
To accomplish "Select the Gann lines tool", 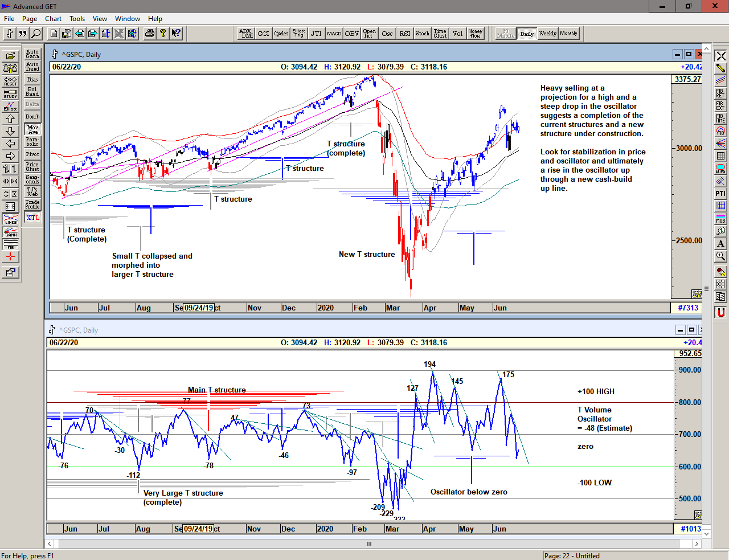I will 10,232.
